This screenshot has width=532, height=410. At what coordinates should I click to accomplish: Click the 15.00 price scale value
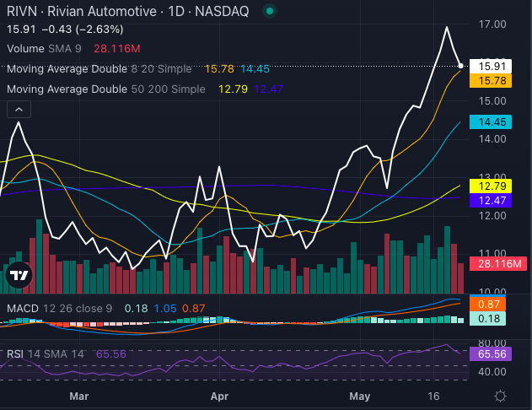(x=492, y=101)
